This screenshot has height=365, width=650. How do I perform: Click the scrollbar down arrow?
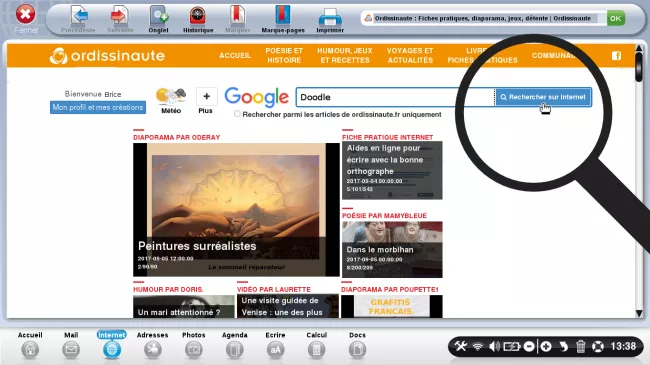(639, 313)
